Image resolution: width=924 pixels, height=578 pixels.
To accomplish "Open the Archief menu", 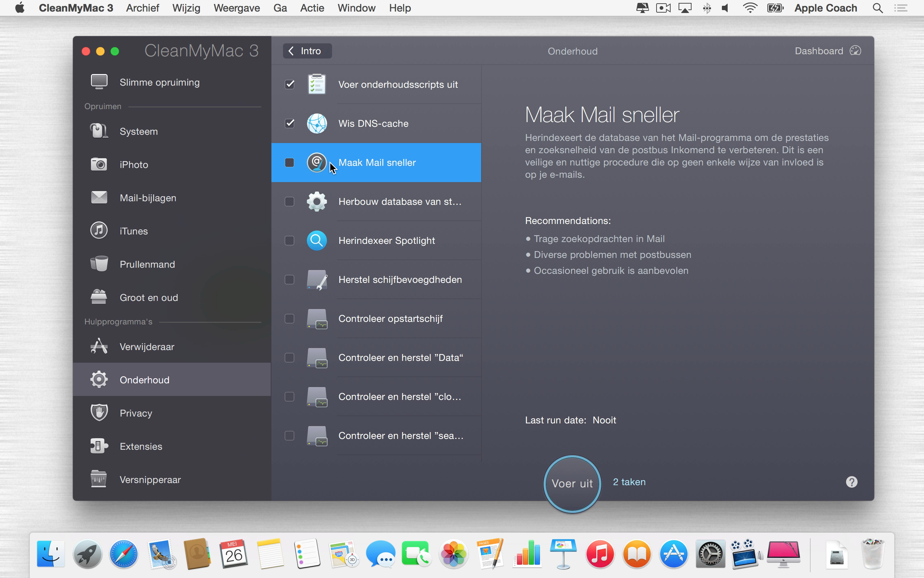I will [143, 8].
